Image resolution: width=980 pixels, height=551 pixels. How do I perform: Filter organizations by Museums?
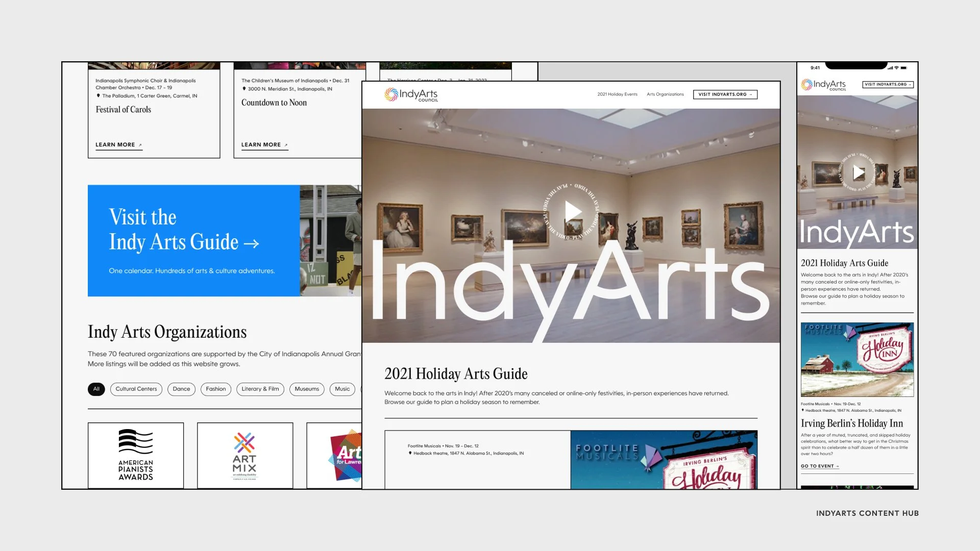307,389
